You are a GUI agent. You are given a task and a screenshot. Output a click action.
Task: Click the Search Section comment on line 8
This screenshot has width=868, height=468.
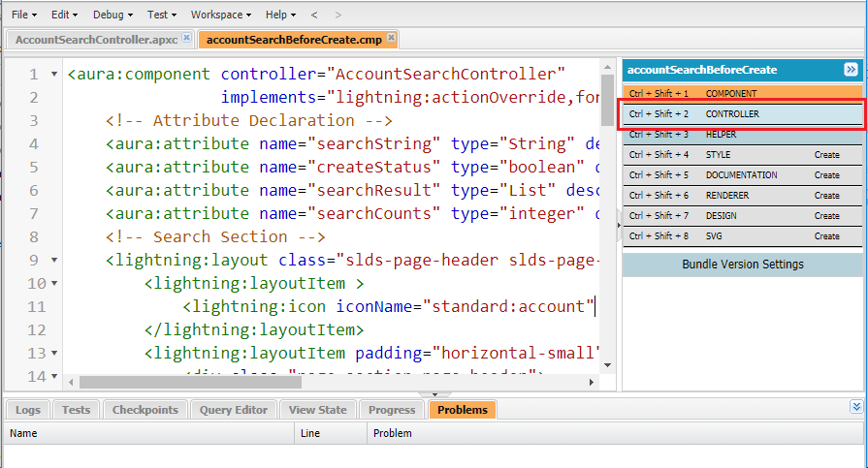[215, 236]
